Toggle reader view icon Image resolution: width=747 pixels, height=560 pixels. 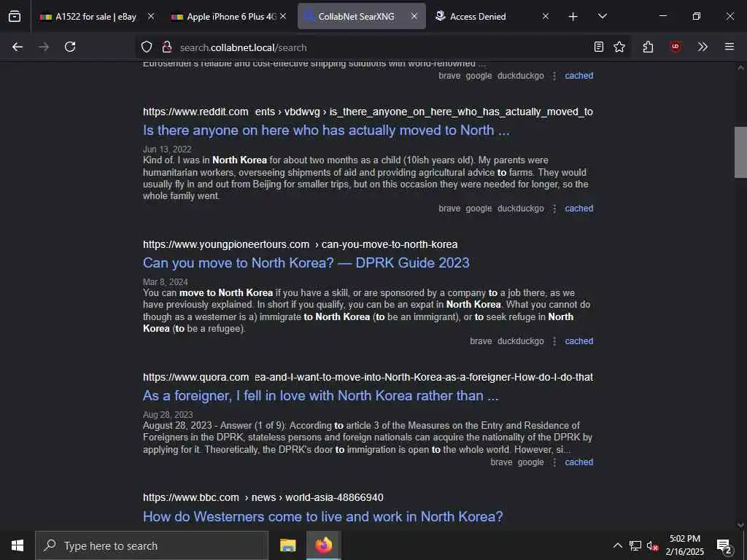pyautogui.click(x=599, y=47)
